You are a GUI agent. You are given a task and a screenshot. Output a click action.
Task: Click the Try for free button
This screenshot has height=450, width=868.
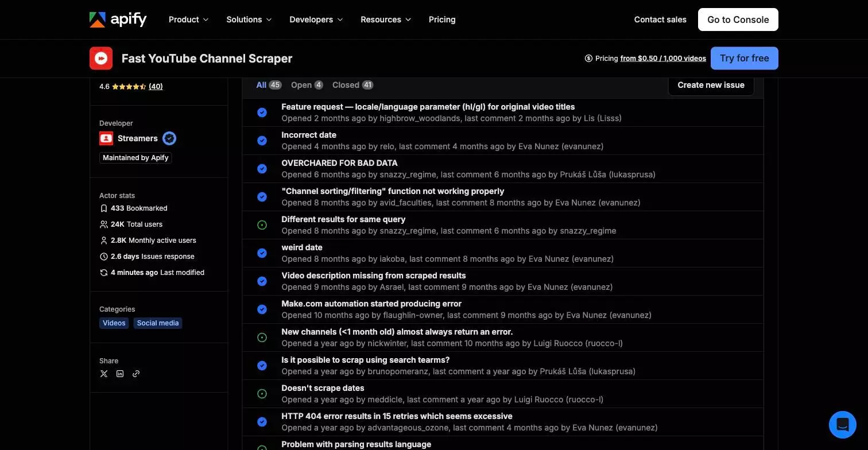(x=745, y=59)
